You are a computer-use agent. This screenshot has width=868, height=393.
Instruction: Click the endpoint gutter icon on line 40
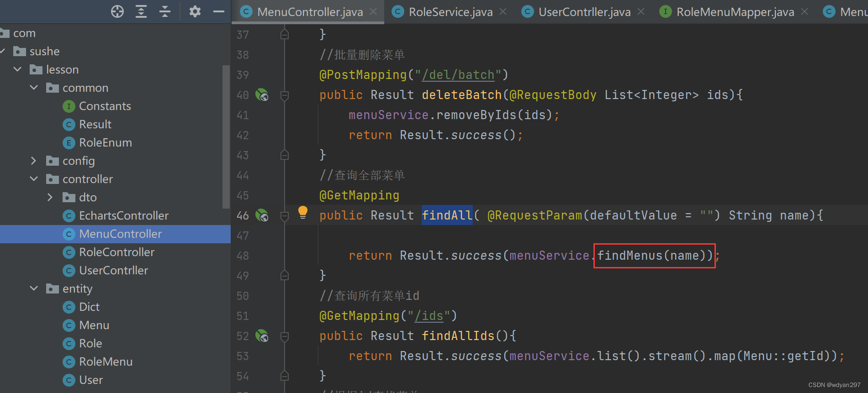(262, 95)
